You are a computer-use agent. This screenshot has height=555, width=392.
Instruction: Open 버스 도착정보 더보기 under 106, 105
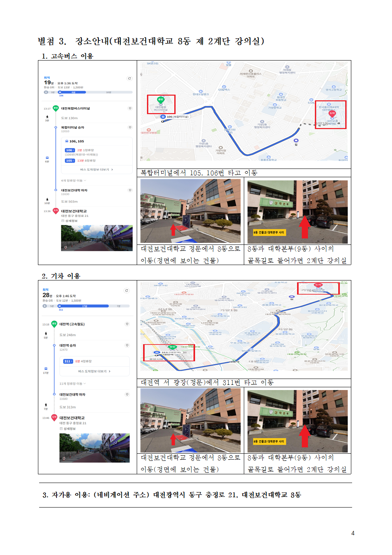(x=97, y=169)
